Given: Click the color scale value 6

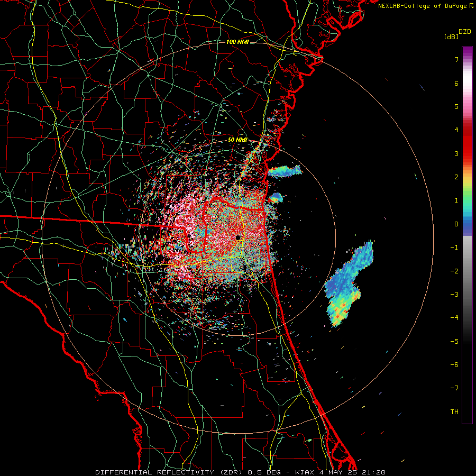Looking at the screenshot, I should [x=456, y=83].
